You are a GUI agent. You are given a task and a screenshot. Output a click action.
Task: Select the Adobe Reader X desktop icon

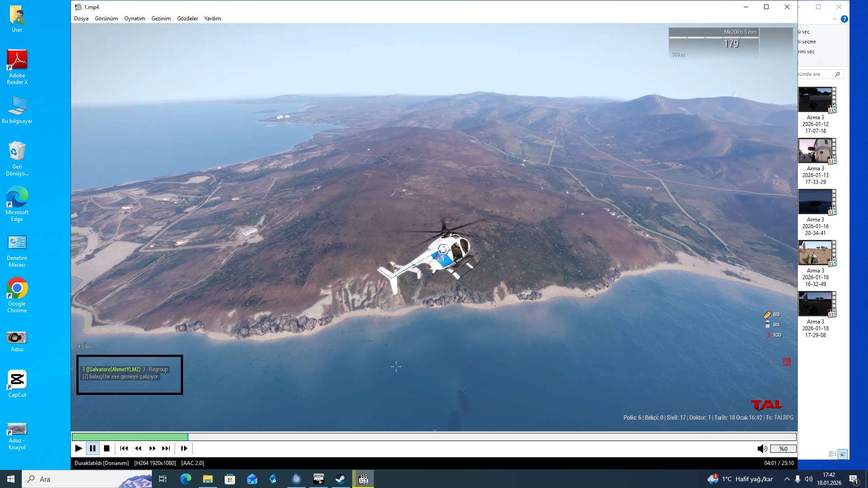point(17,67)
